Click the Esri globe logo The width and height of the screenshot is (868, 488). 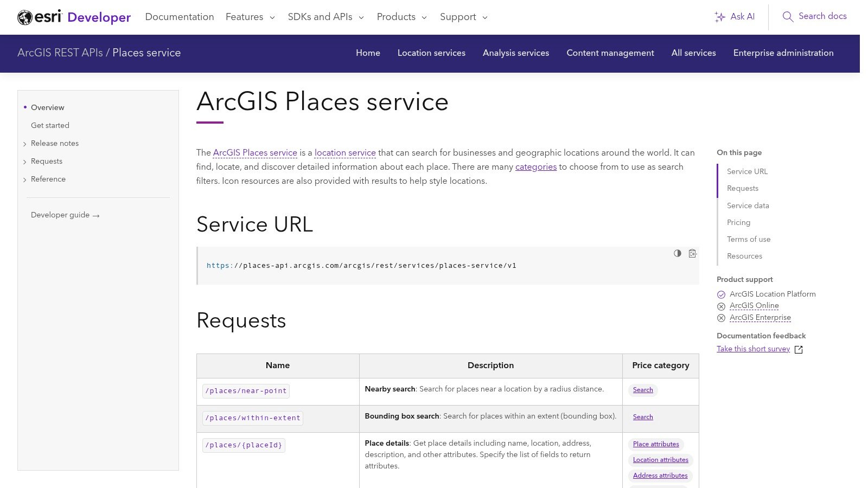click(25, 17)
